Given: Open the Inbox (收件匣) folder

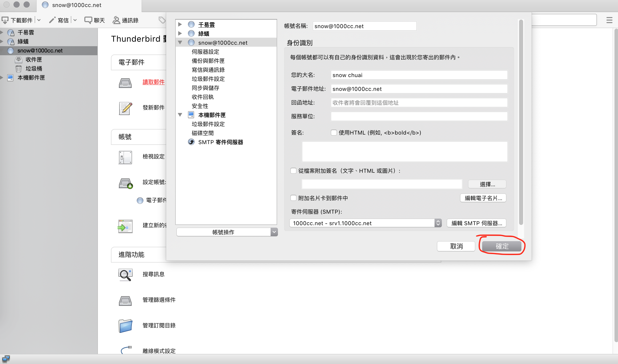Looking at the screenshot, I should tap(34, 59).
